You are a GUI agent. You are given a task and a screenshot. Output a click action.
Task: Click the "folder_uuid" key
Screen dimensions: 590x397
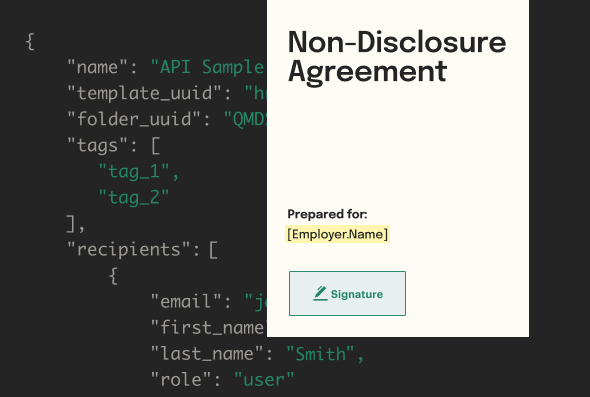(134, 119)
